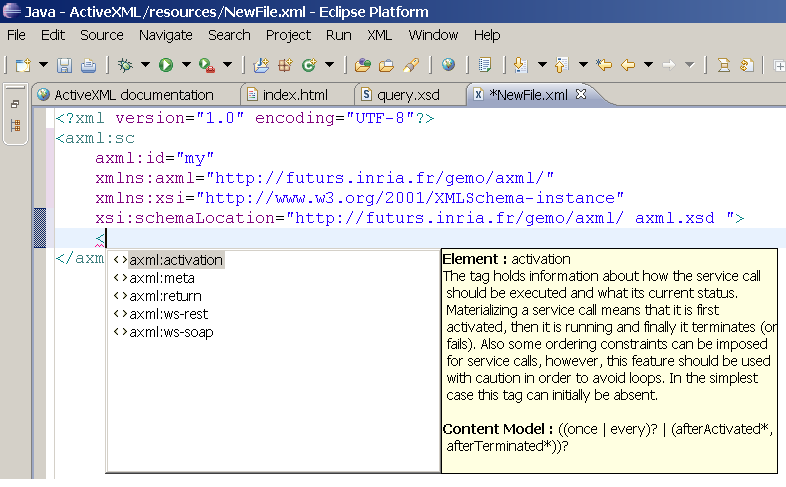Click the axml:id="my" attribute line

point(154,158)
